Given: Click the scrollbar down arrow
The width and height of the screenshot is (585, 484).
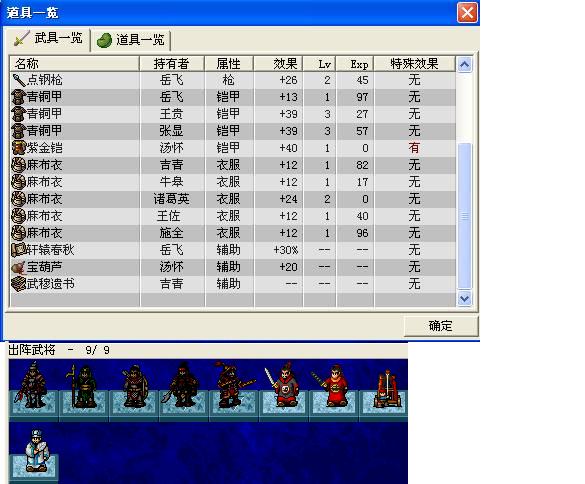Looking at the screenshot, I should pyautogui.click(x=464, y=299).
